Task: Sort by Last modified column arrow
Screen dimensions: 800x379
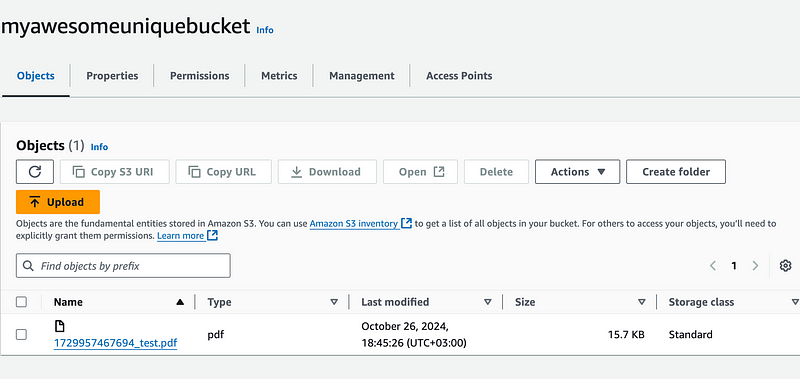Action: tap(488, 302)
